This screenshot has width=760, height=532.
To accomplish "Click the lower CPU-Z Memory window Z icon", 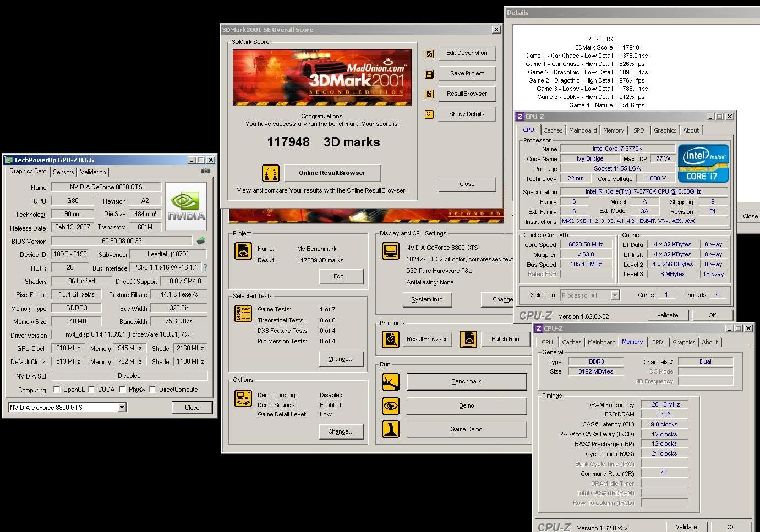I will tap(539, 328).
